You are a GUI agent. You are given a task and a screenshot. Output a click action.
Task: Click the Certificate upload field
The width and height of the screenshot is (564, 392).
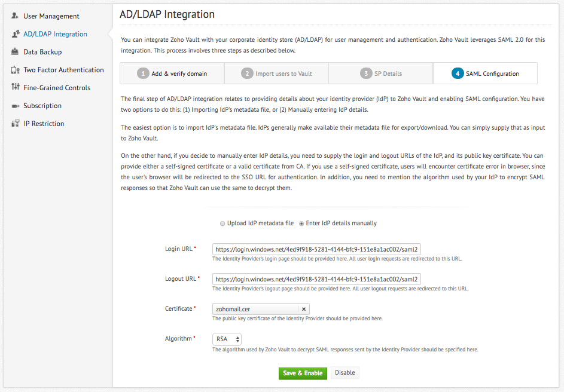(254, 309)
